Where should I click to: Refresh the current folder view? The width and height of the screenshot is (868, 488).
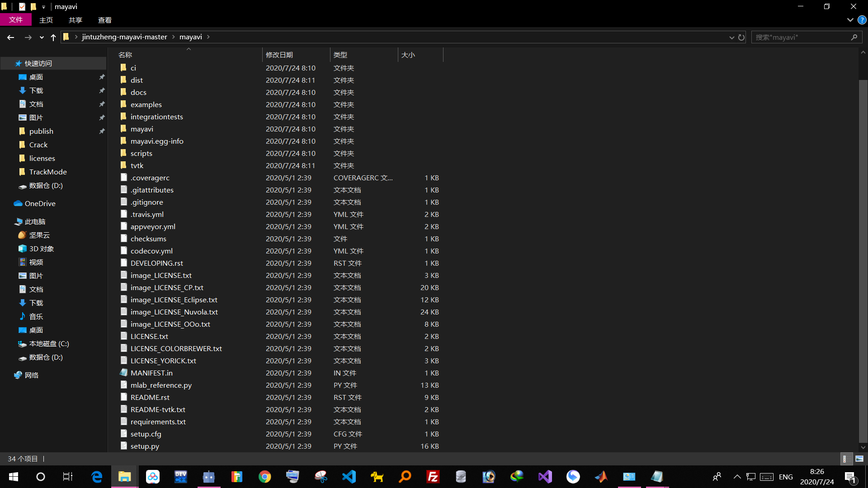click(x=741, y=38)
